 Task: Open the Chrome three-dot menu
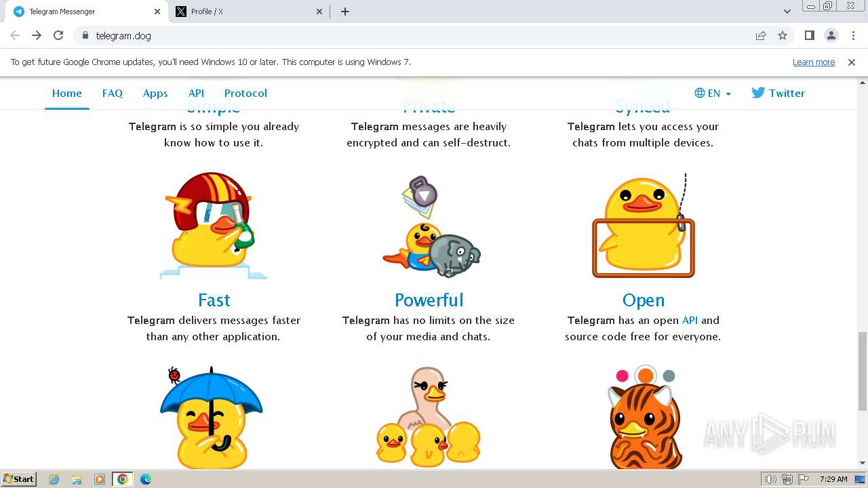pyautogui.click(x=853, y=35)
